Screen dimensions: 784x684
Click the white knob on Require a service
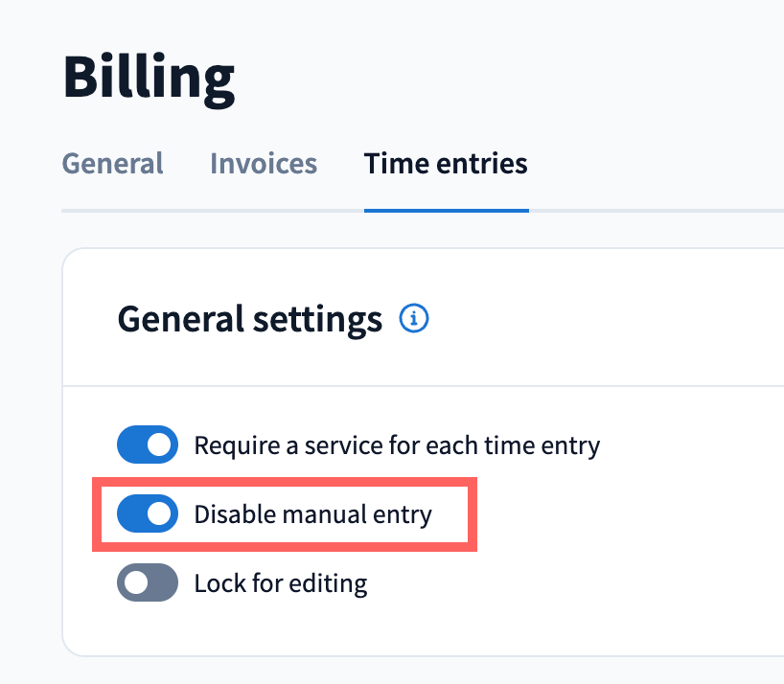[160, 445]
